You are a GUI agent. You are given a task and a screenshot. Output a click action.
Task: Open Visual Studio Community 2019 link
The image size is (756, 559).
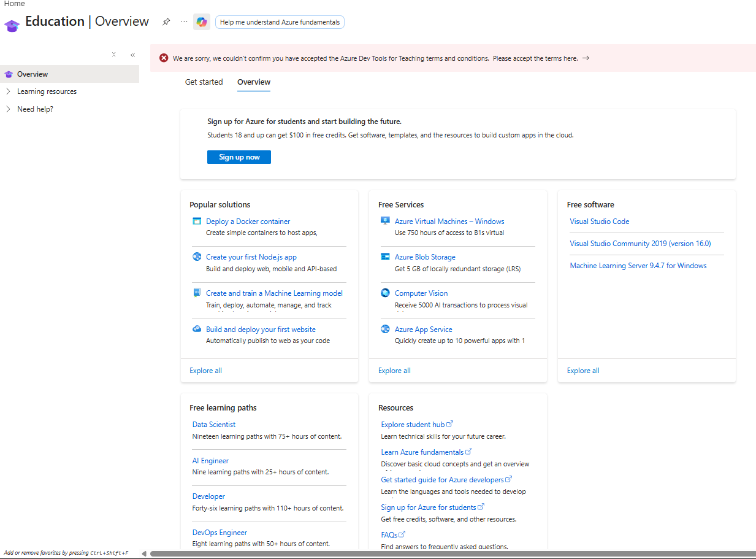click(x=641, y=244)
